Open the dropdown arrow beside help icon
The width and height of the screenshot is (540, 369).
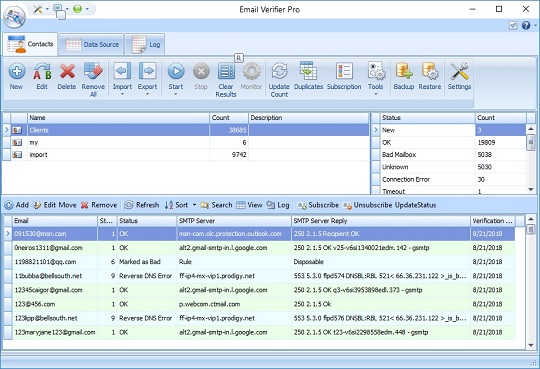535,25
